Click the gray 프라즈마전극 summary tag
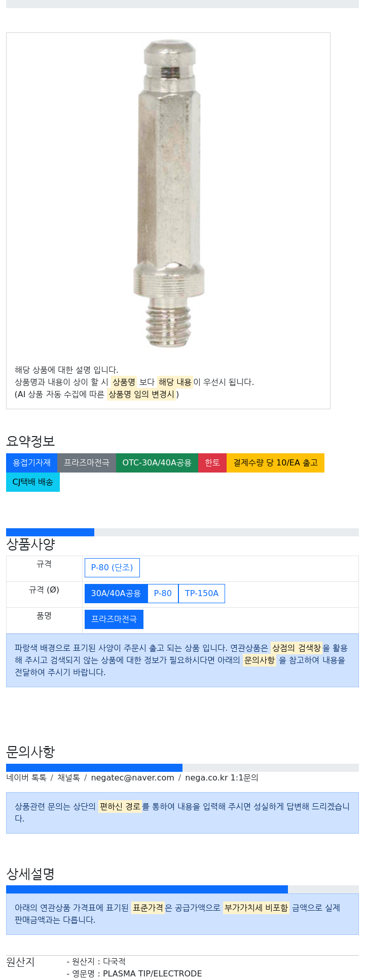The width and height of the screenshot is (365, 980). (87, 463)
